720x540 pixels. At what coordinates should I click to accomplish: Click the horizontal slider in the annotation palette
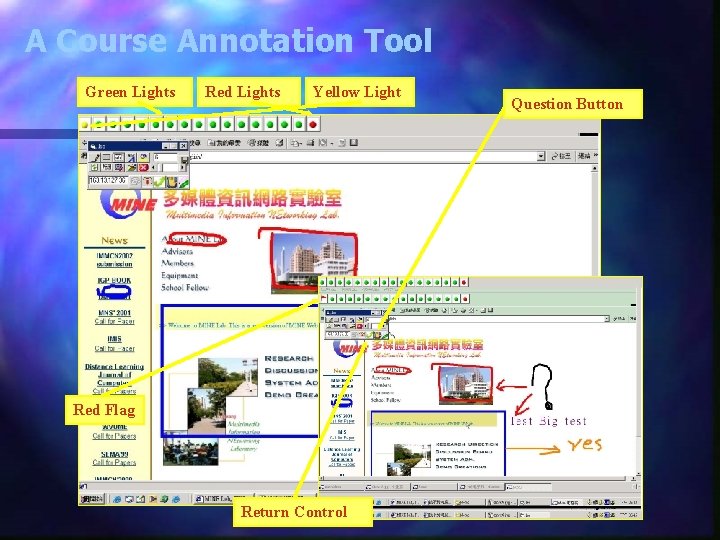point(168,167)
